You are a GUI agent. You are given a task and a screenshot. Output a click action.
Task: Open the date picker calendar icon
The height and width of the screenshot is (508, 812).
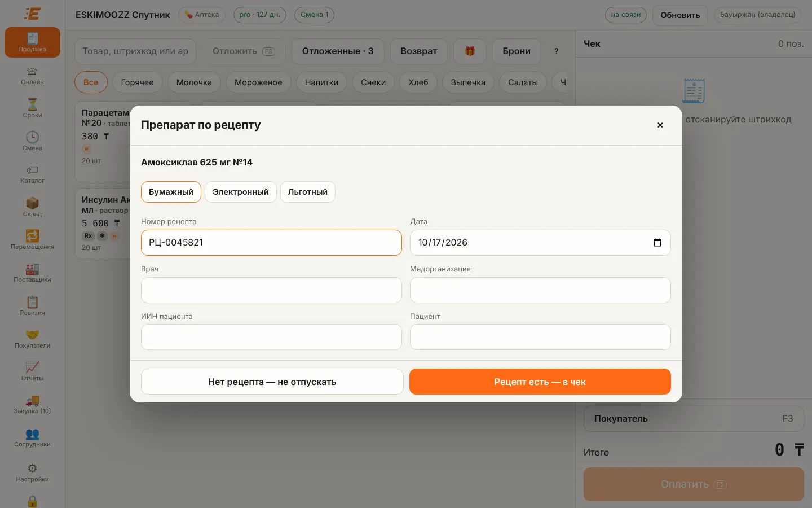pyautogui.click(x=657, y=243)
